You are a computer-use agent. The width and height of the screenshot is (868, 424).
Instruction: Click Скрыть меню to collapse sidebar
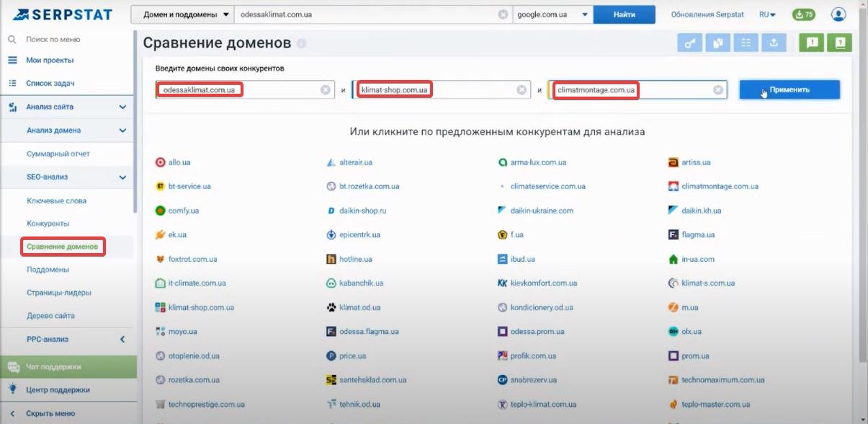point(50,414)
